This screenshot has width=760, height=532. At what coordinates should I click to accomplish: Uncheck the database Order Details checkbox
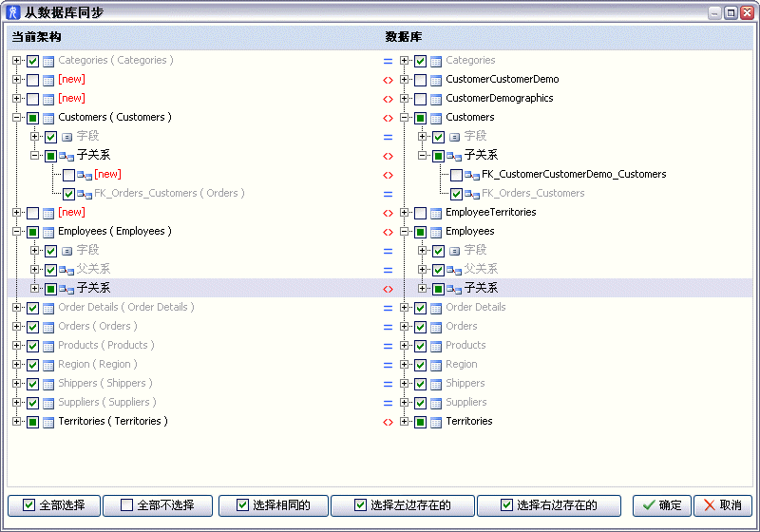[420, 308]
